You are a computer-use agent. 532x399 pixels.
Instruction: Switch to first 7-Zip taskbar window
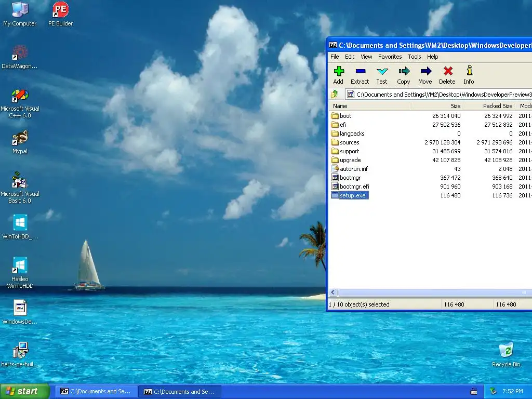(96, 391)
